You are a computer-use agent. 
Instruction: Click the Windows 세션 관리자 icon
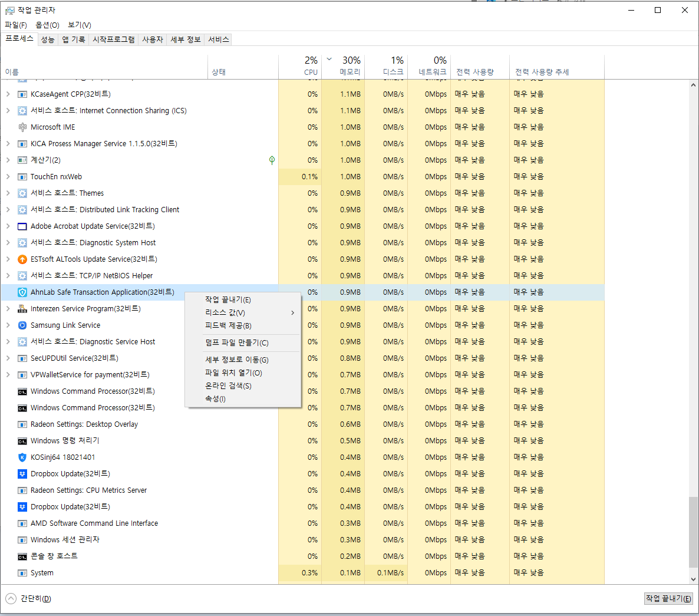point(22,540)
